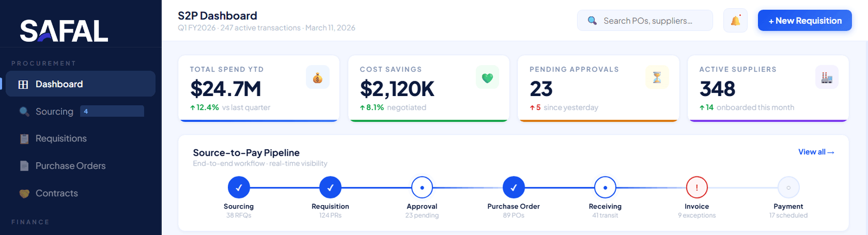The height and width of the screenshot is (235, 868).
Task: Click the money bag icon on Total Spend
Action: (317, 78)
